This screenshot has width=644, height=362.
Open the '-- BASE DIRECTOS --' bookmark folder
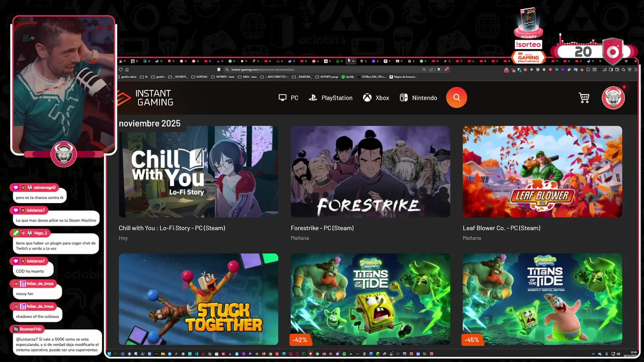click(x=275, y=77)
